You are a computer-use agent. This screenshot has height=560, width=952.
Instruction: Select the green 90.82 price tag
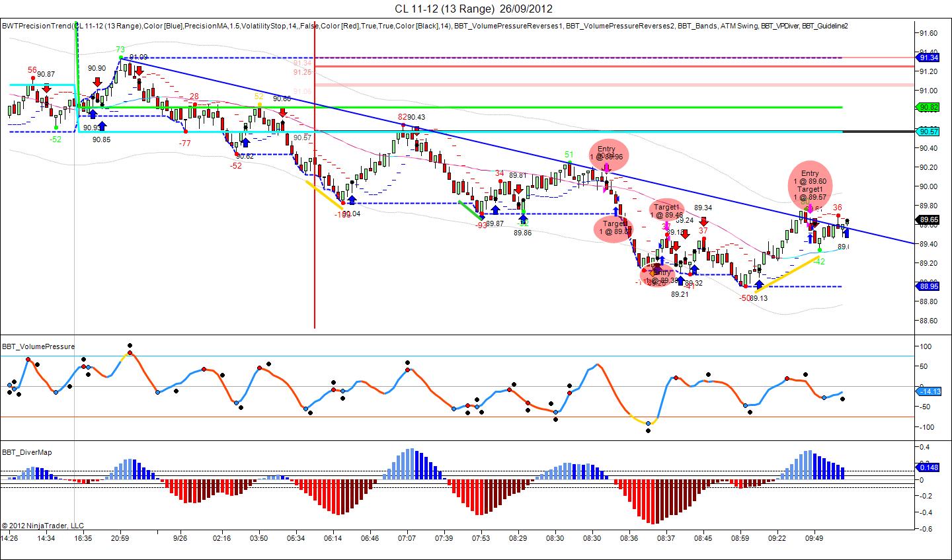(x=928, y=107)
